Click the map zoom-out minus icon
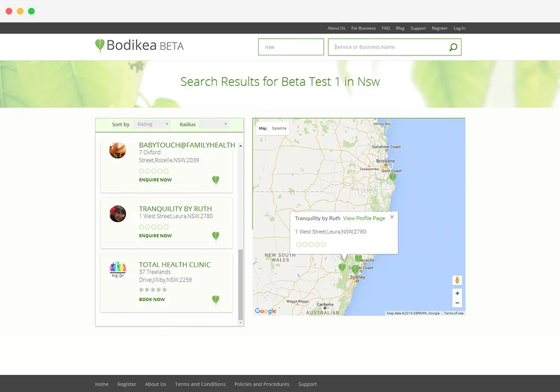 tap(457, 302)
